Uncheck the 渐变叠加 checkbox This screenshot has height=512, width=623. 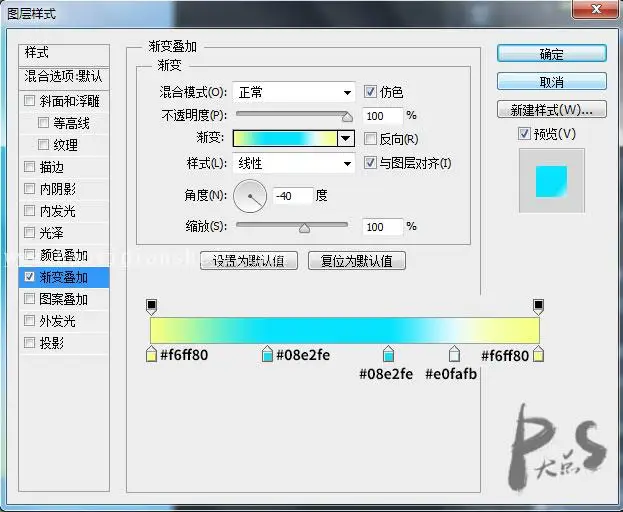29,276
